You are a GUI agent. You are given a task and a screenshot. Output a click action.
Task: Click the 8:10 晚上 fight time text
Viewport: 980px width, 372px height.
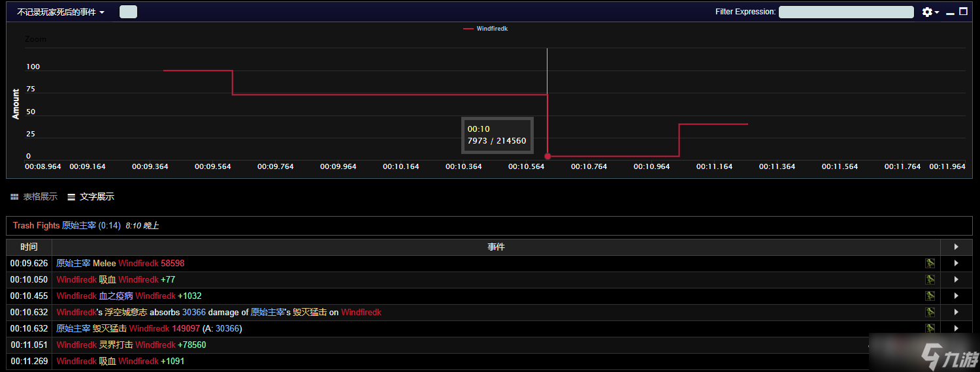pyautogui.click(x=142, y=225)
